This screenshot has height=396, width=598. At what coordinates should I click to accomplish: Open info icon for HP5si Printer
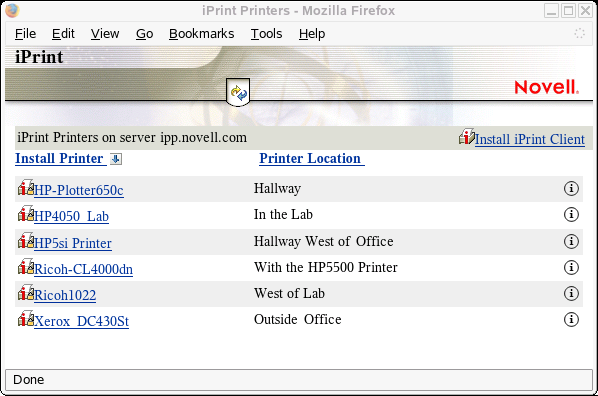point(571,241)
